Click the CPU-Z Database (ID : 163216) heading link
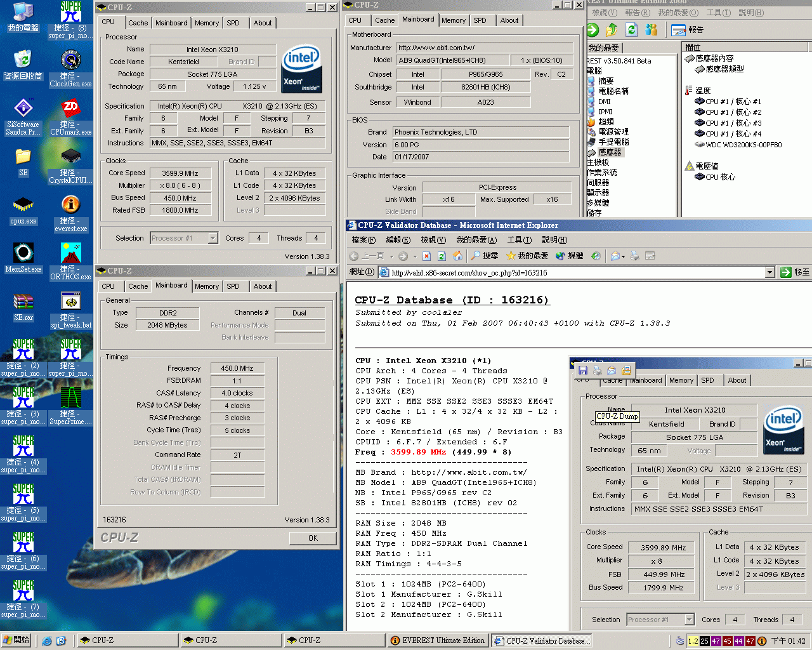812x650 pixels. pos(452,300)
